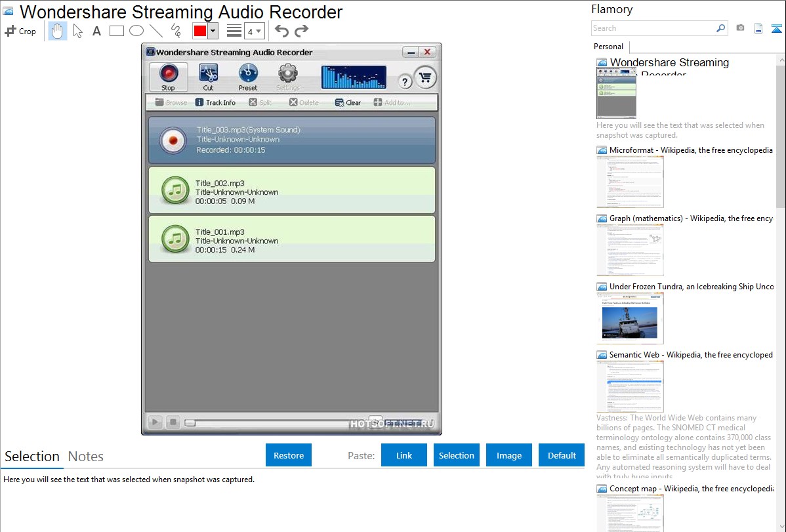786x532 pixels.
Task: Redo the last annotation
Action: [301, 31]
